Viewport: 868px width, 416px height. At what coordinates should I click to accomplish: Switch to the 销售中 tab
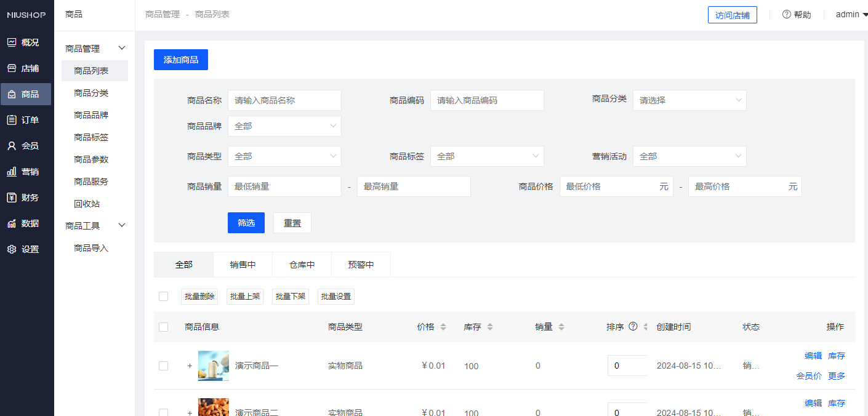coord(243,264)
